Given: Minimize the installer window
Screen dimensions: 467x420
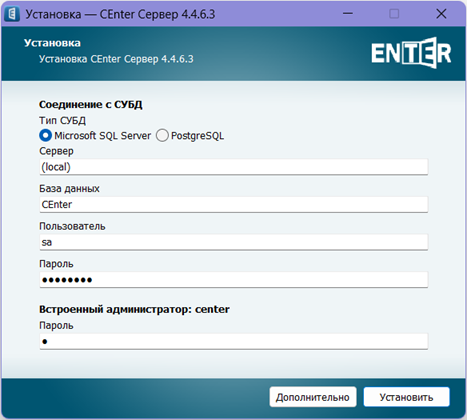Looking at the screenshot, I should 348,14.
